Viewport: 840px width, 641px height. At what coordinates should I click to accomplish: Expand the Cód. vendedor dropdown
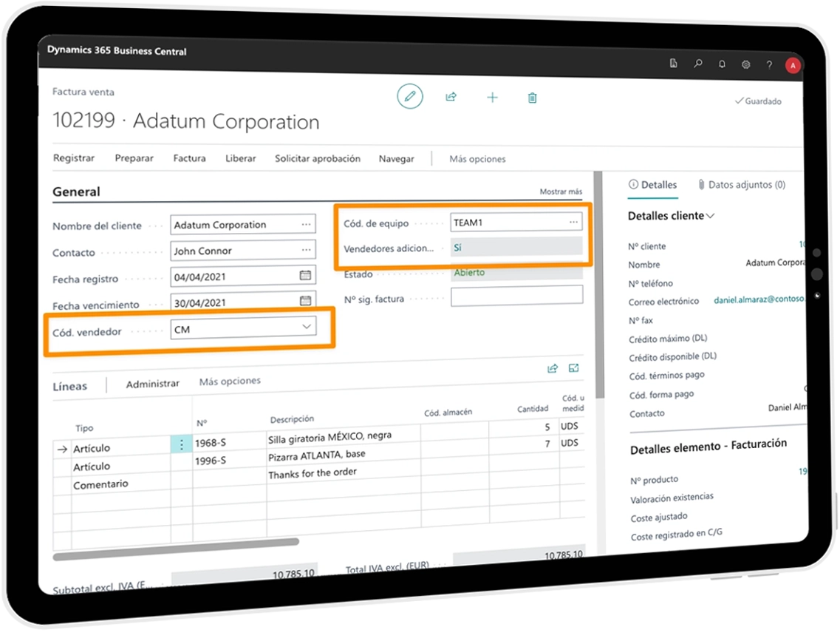[307, 327]
